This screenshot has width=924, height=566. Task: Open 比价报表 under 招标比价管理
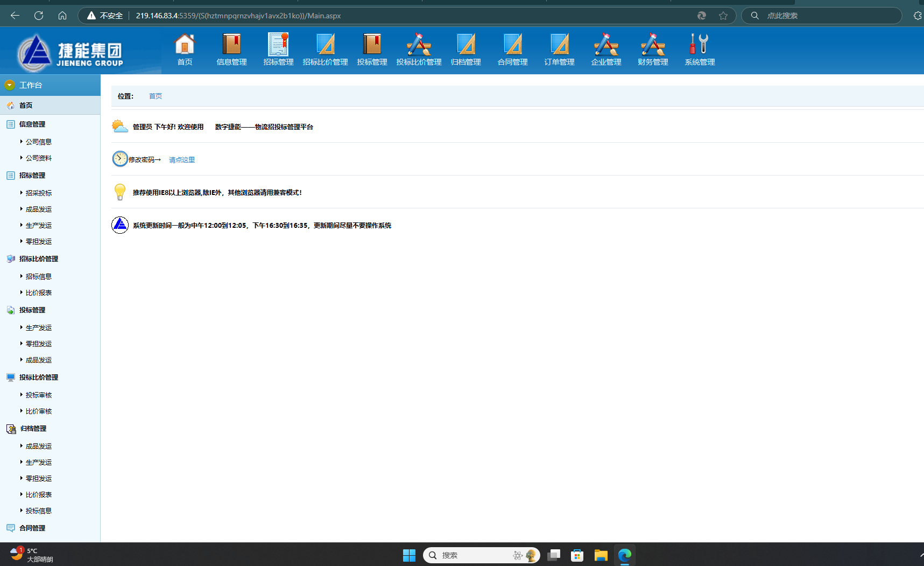[x=39, y=292]
